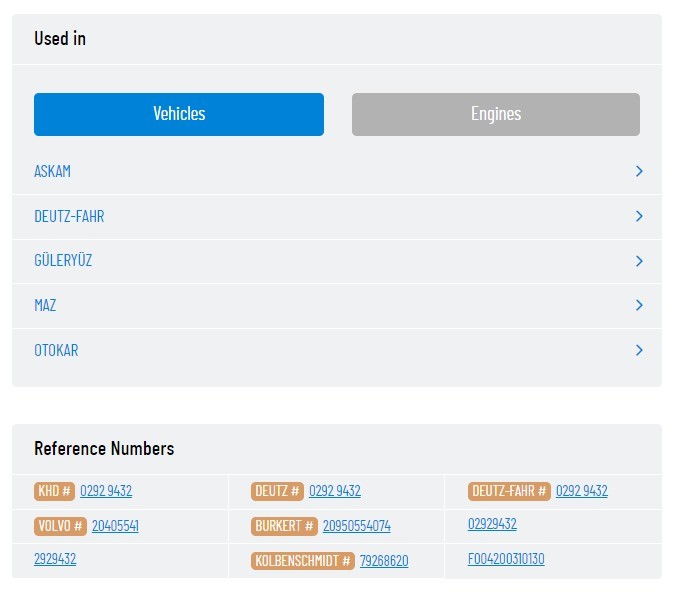
Task: Click the DEUTZ # brand badge
Action: (277, 492)
